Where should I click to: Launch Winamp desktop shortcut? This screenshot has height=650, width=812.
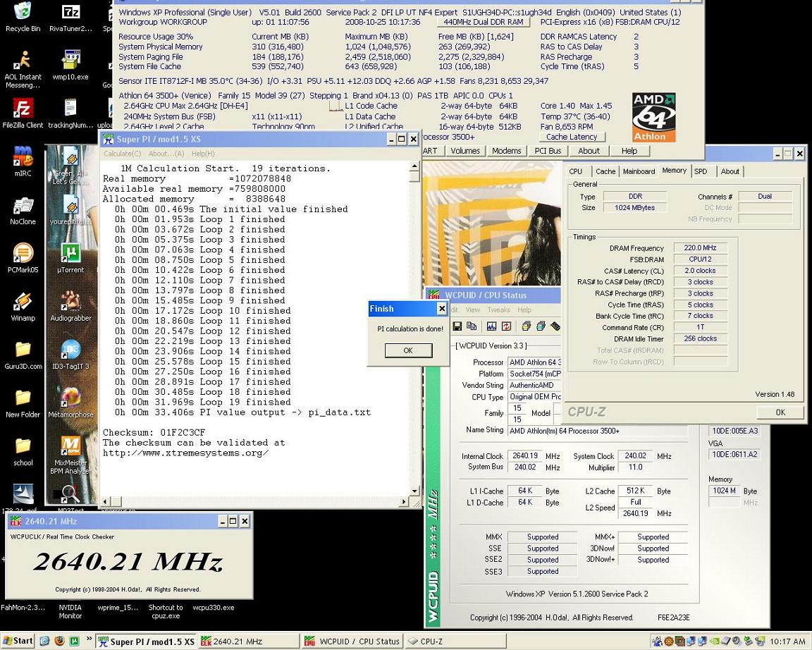[23, 305]
